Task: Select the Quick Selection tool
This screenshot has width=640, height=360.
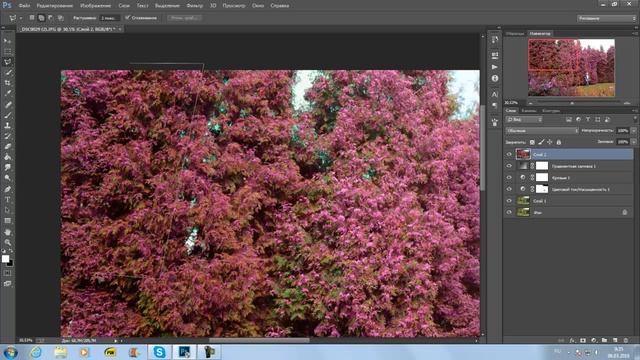Action: pyautogui.click(x=7, y=73)
